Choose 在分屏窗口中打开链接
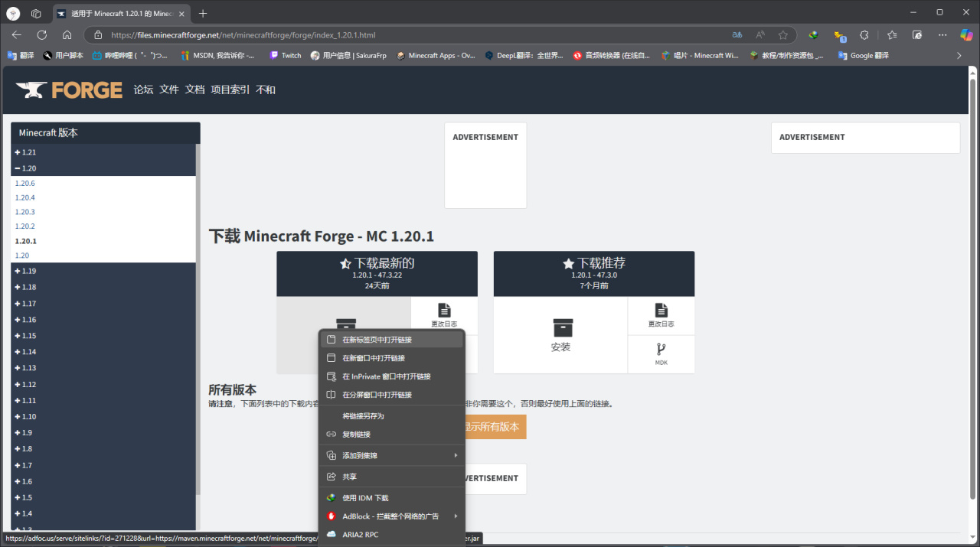Viewport: 980px width, 547px height. tap(392, 395)
